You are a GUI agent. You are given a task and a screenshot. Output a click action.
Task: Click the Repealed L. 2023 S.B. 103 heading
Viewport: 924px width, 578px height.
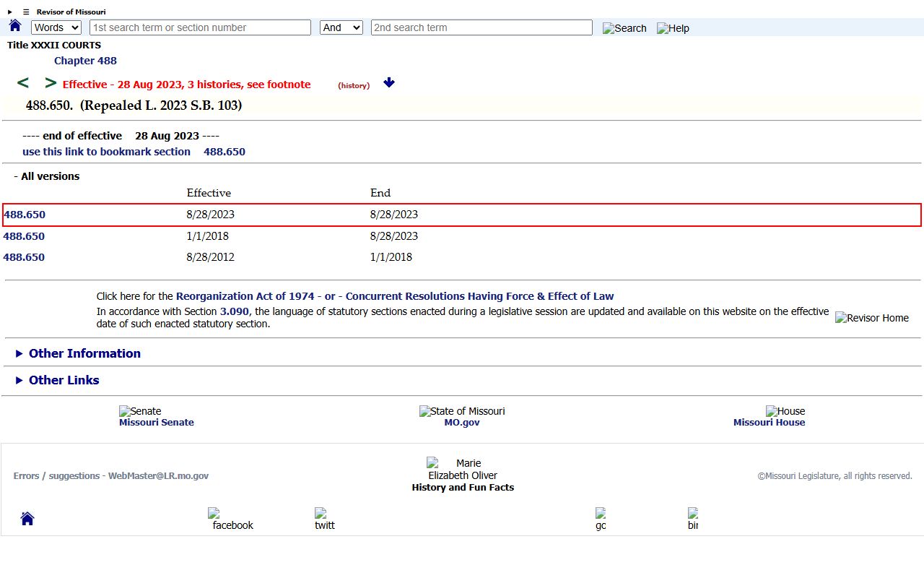click(161, 105)
